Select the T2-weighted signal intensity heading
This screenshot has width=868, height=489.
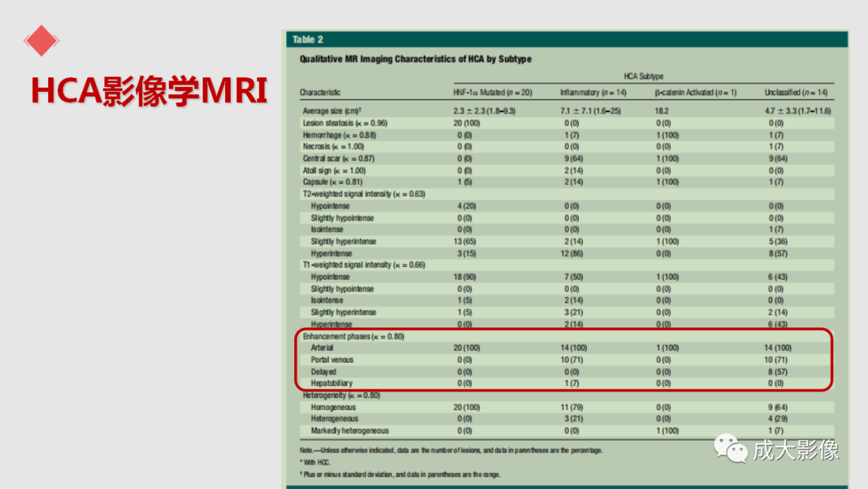pos(364,194)
